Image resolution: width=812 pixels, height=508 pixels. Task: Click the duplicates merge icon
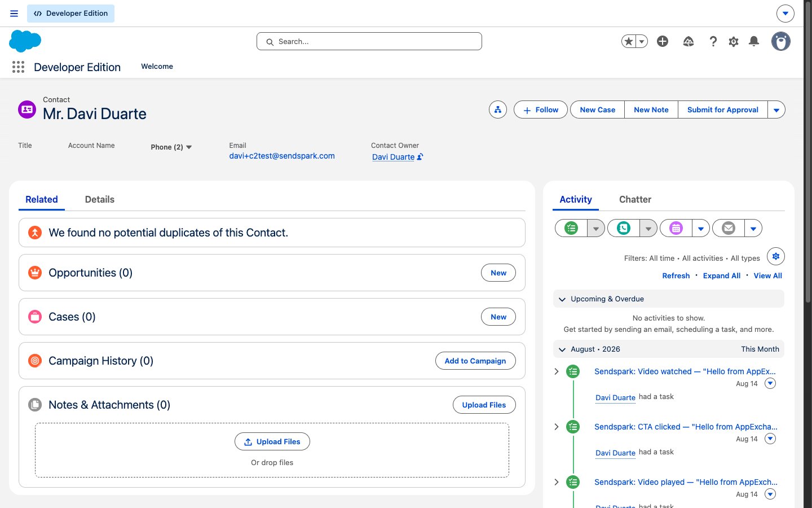(35, 233)
